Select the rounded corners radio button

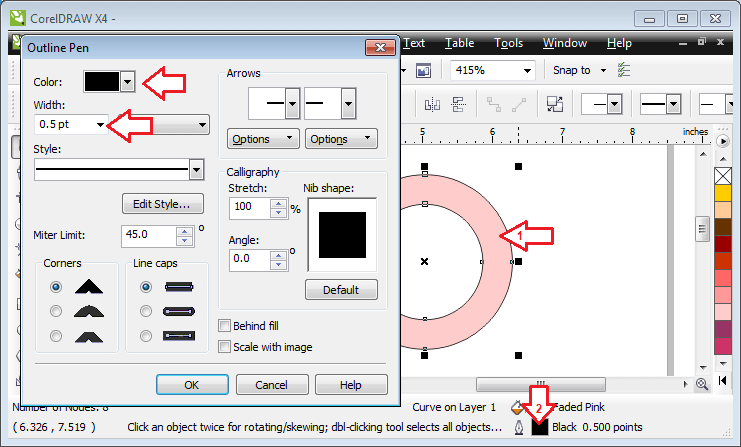56,311
